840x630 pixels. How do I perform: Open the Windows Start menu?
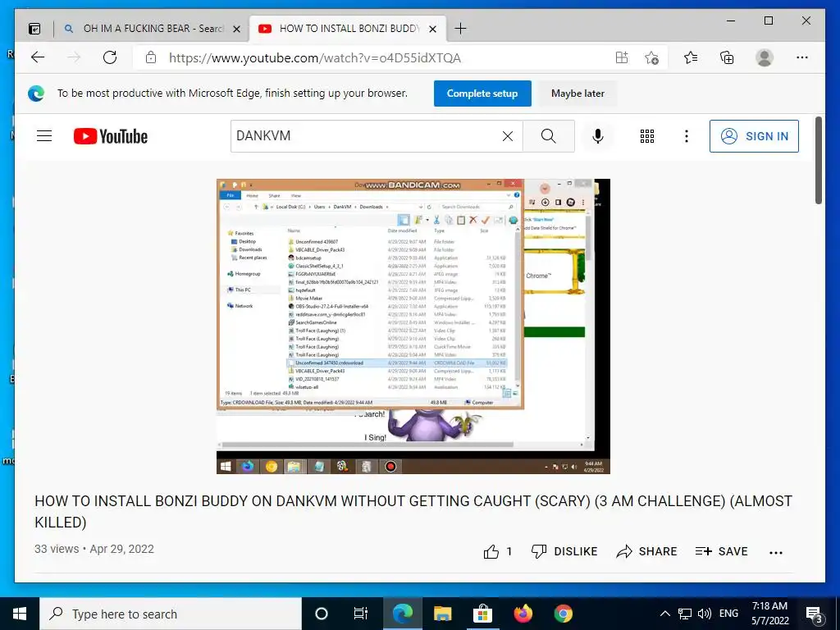point(20,614)
